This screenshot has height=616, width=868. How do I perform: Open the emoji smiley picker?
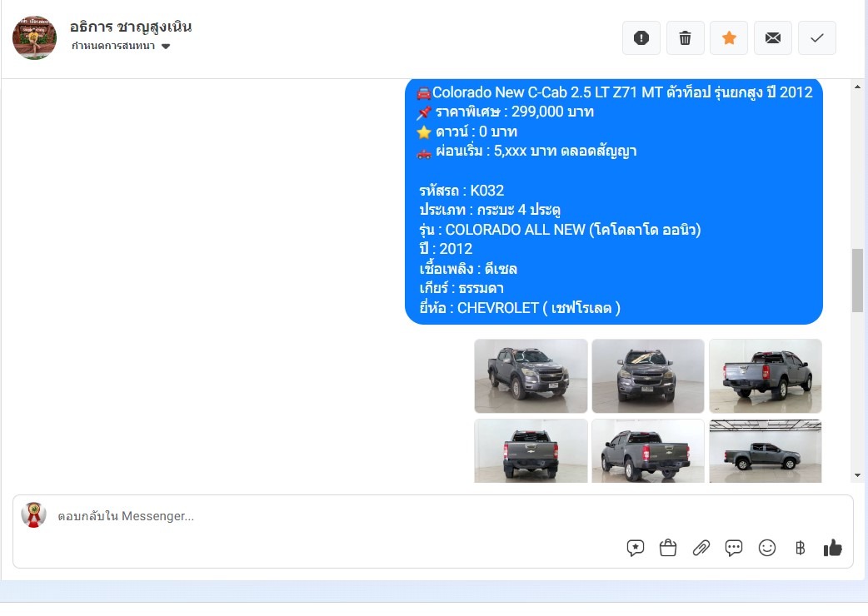pos(767,548)
